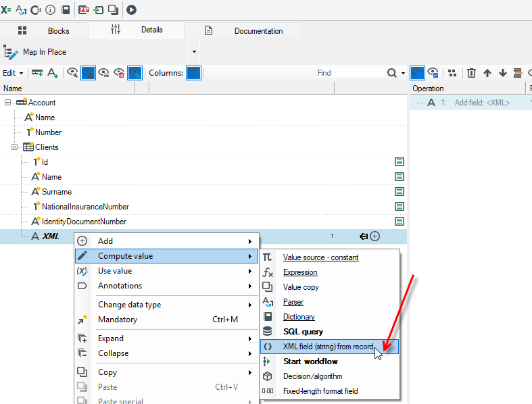
Task: Move operation down with the down arrow
Action: pyautogui.click(x=503, y=73)
